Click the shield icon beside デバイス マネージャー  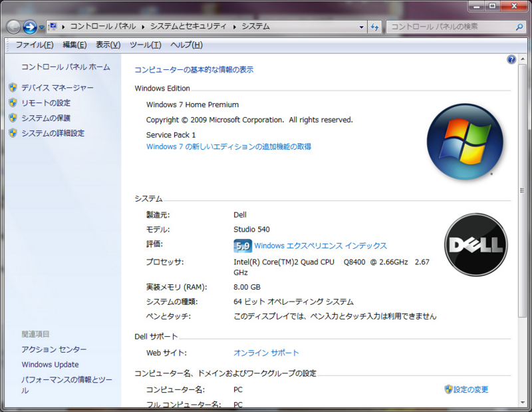coord(13,88)
